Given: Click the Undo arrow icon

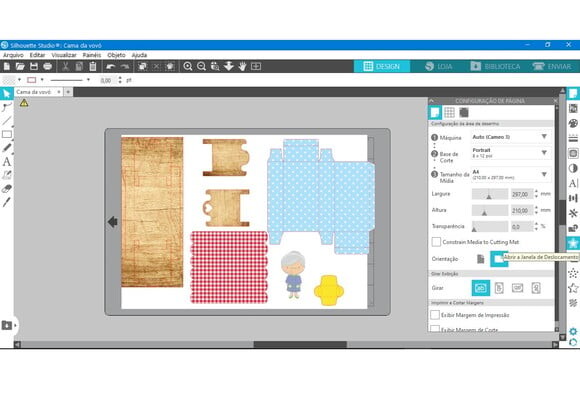Looking at the screenshot, I should tap(110, 66).
